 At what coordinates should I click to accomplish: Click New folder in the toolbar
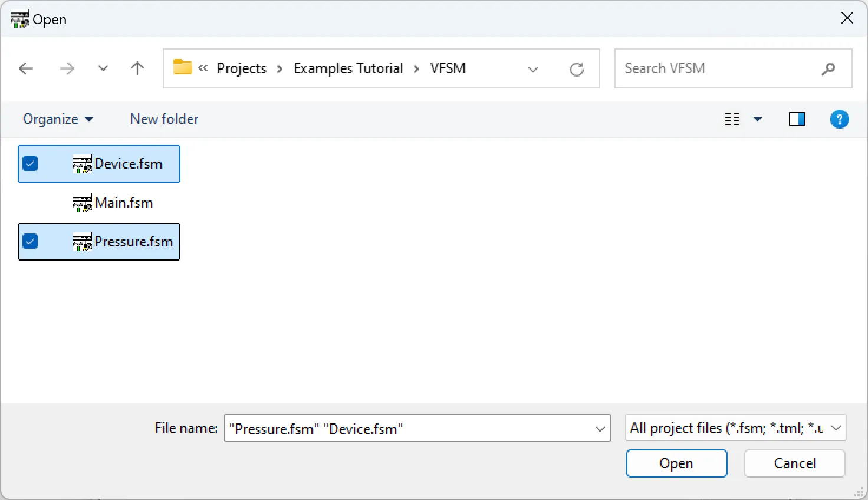(164, 119)
